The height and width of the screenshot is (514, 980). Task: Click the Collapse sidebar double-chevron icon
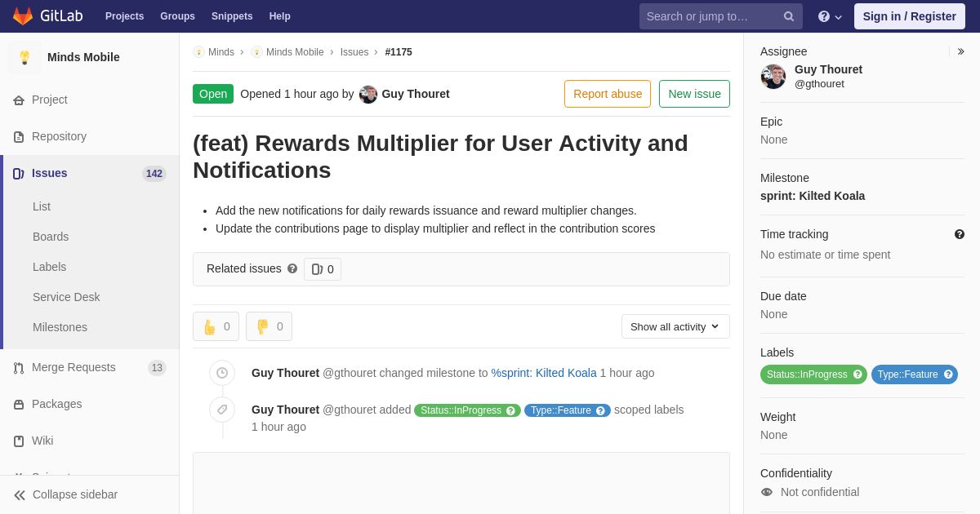(20, 495)
